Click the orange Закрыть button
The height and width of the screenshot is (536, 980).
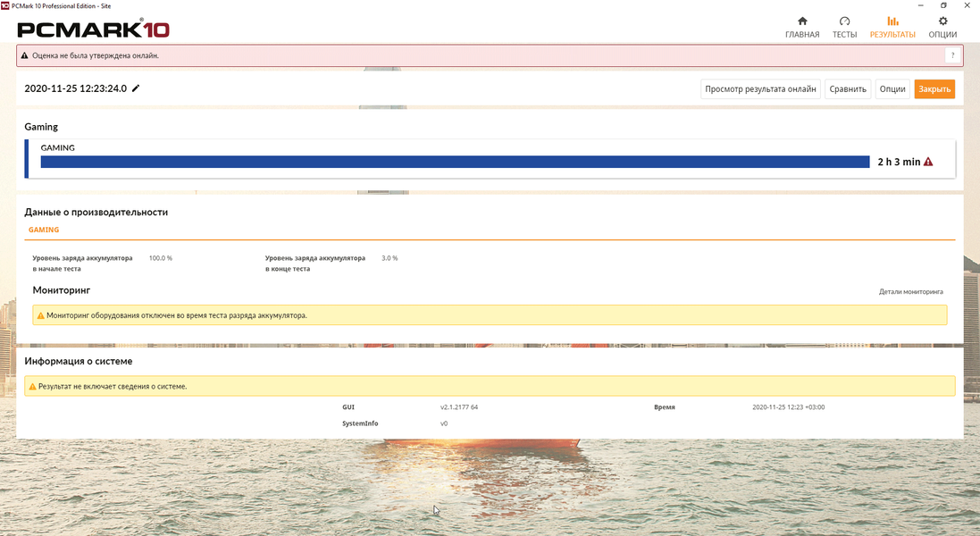coord(934,88)
